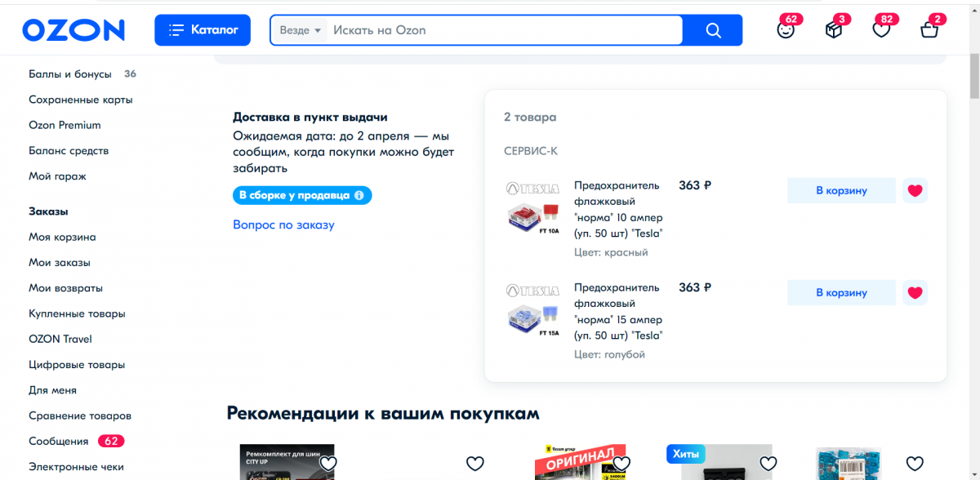The width and height of the screenshot is (980, 480).
Task: Click the magnifier search button
Action: (x=713, y=30)
